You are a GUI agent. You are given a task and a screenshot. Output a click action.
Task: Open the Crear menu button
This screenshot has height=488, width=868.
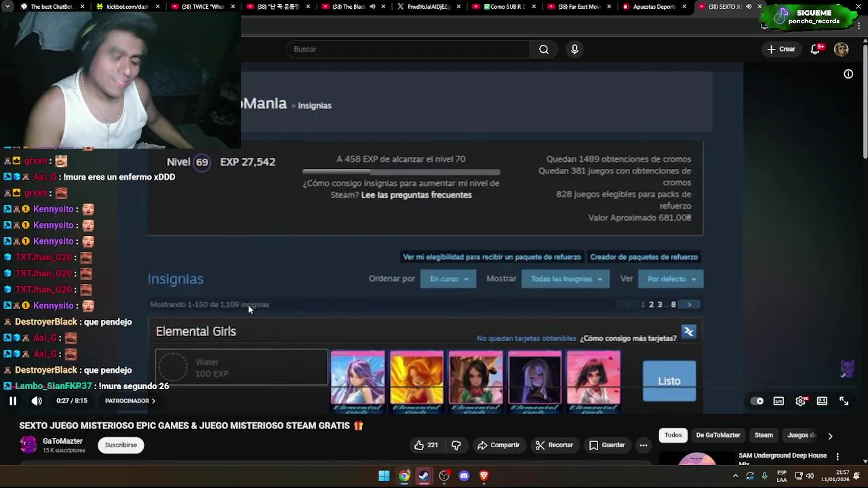[x=781, y=49]
